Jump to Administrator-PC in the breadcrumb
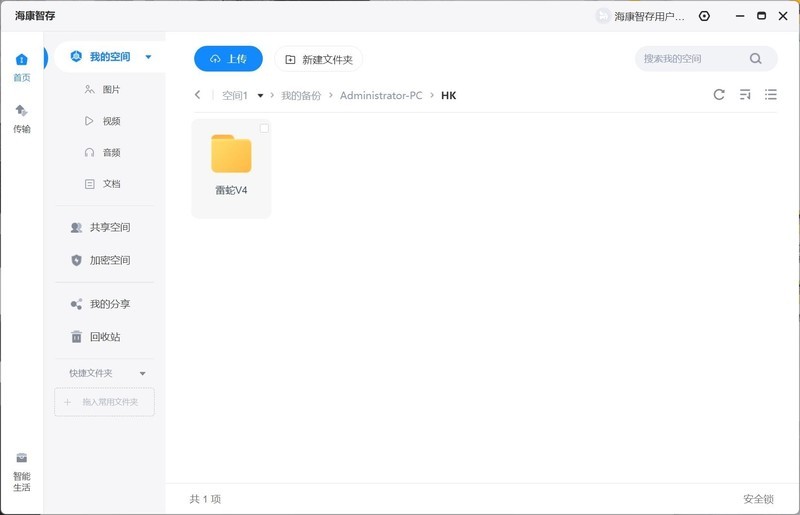This screenshot has width=800, height=515. 381,95
